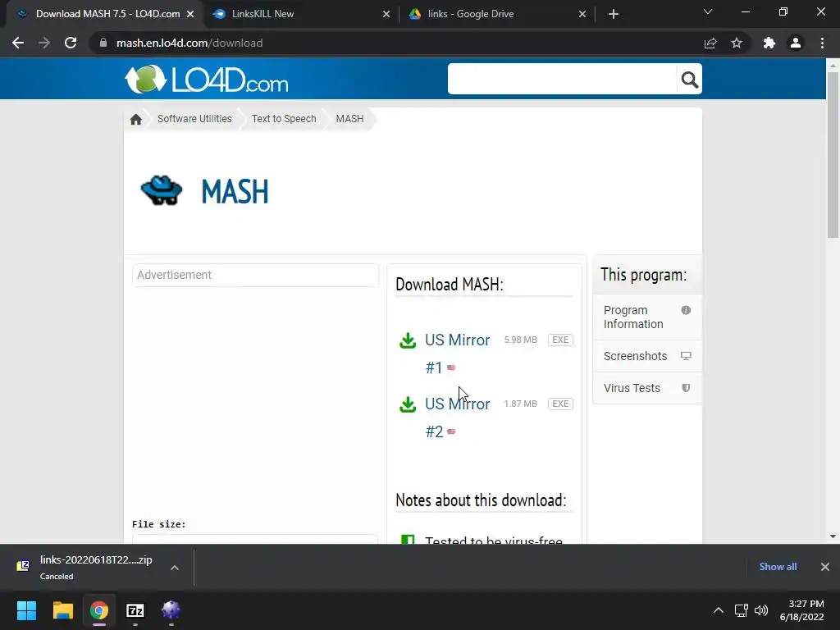Open the volume control in system tray

[x=760, y=610]
